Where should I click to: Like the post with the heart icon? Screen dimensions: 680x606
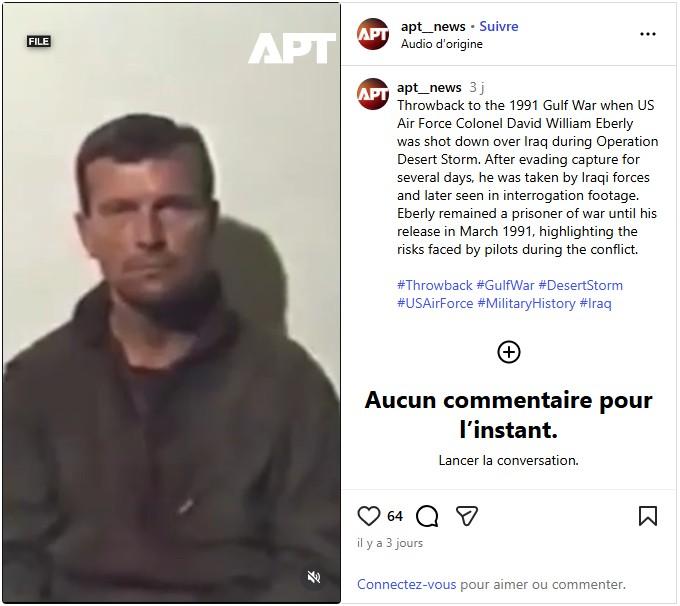[369, 516]
